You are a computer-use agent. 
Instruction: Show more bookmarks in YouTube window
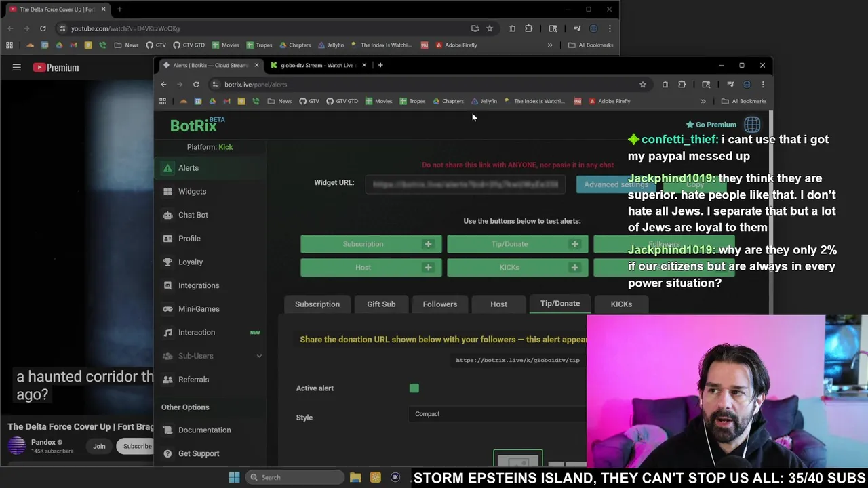(550, 45)
